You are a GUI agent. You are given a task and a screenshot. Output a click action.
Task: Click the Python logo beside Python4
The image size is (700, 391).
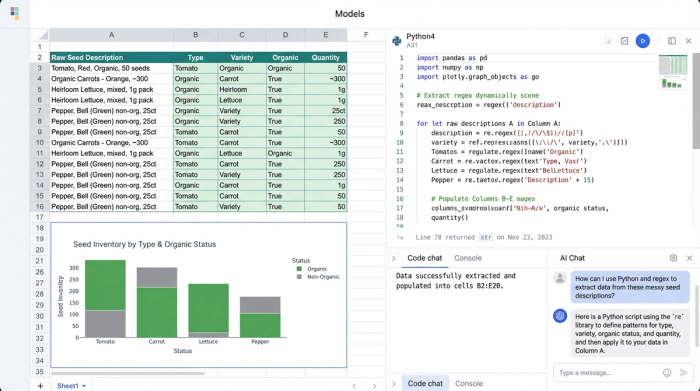(396, 41)
